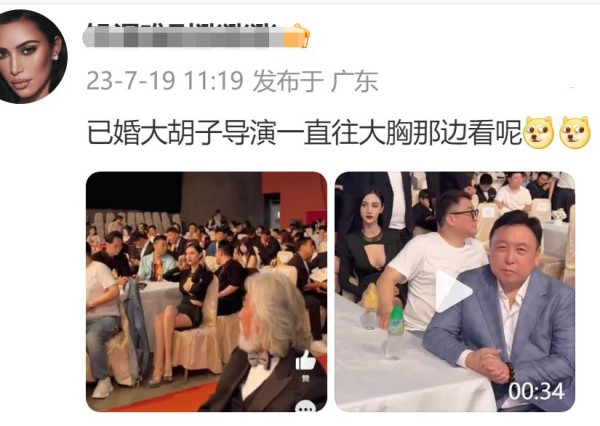Open the ellipsis bubble on the left photo

tap(305, 407)
